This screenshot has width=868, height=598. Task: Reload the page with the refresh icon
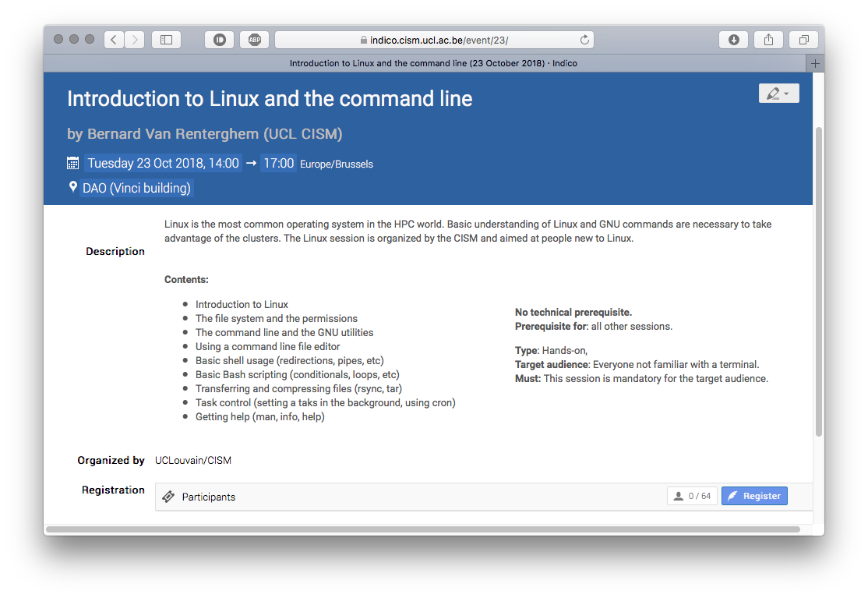click(x=584, y=40)
